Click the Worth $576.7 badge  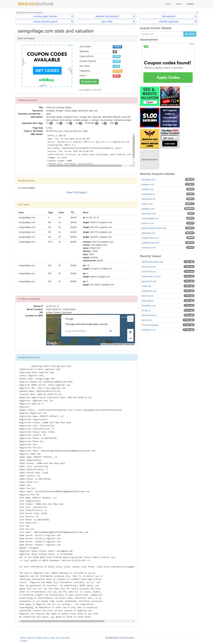point(117,76)
